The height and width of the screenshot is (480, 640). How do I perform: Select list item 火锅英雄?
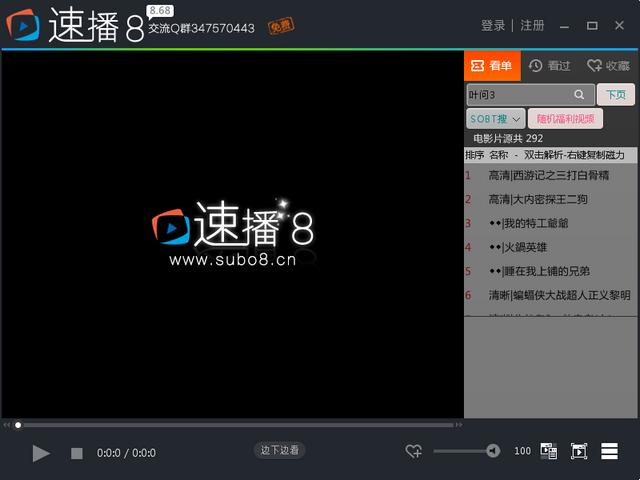550,247
